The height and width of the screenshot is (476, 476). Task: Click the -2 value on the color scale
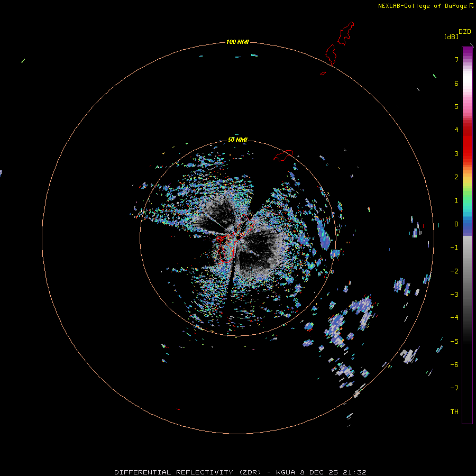coord(454,271)
